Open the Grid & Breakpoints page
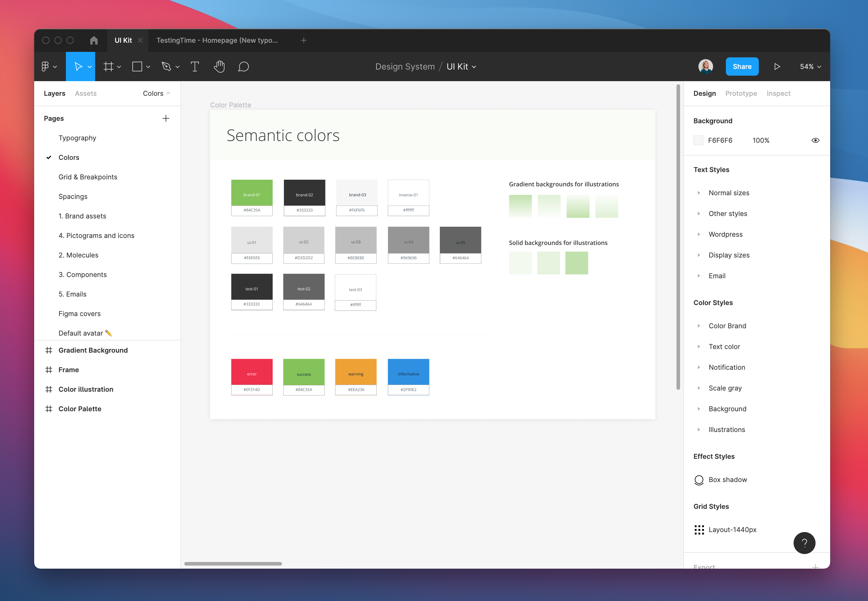Viewport: 868px width, 601px height. tap(88, 177)
